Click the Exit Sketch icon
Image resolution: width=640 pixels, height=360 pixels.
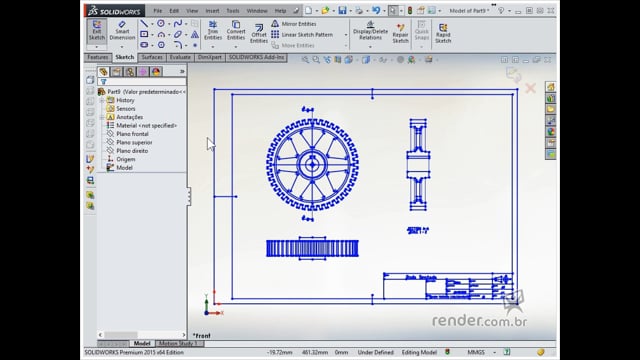[97, 31]
